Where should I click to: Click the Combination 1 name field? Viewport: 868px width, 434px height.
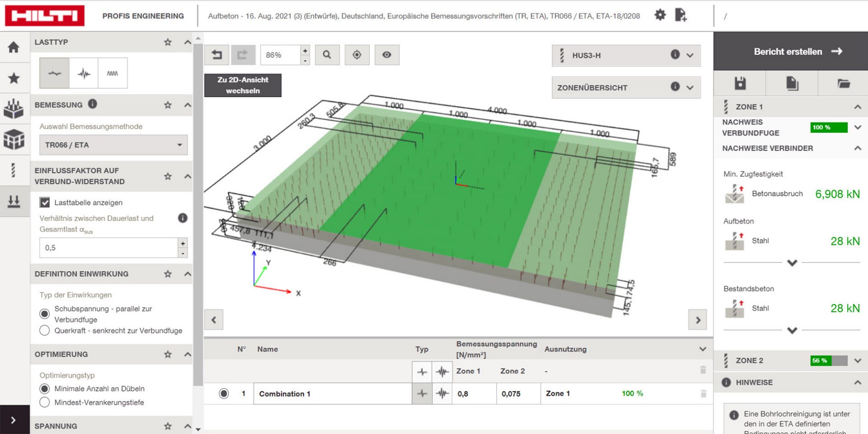click(x=332, y=394)
